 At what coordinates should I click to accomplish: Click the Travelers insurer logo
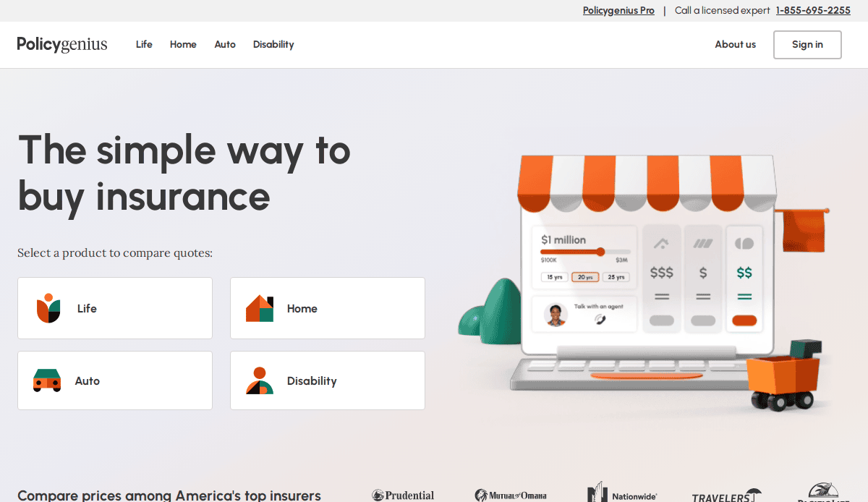coord(727,495)
